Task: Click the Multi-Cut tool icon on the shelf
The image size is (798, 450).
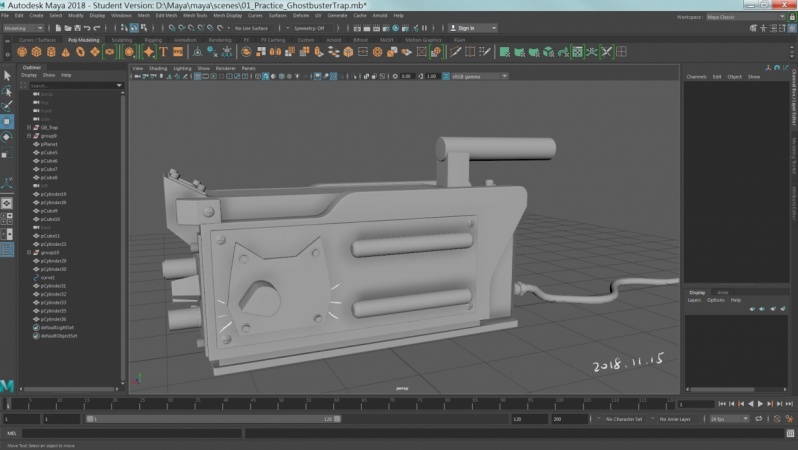Action: 455,52
